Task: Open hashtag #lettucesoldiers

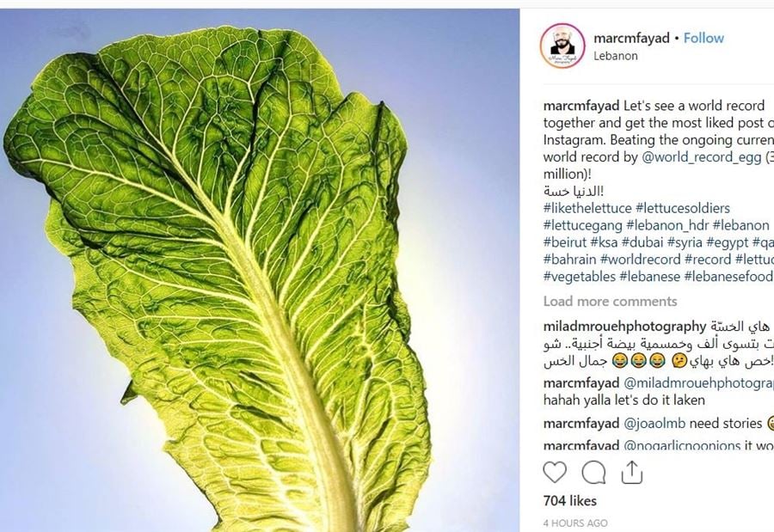Action: pyautogui.click(x=683, y=208)
